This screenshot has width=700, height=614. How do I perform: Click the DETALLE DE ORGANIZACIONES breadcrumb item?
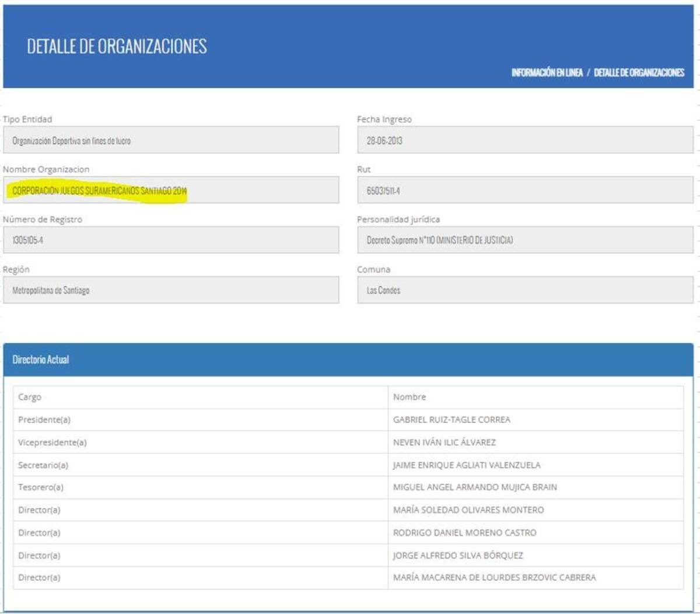point(639,72)
